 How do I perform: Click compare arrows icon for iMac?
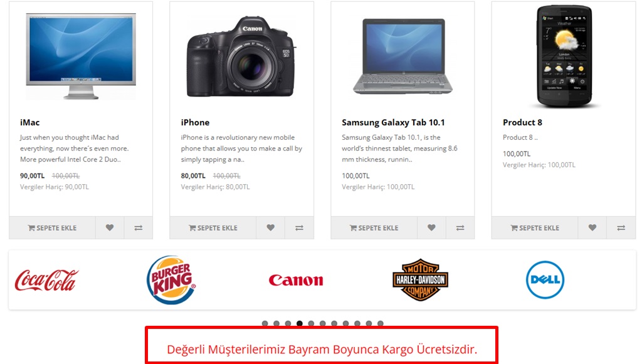[139, 228]
